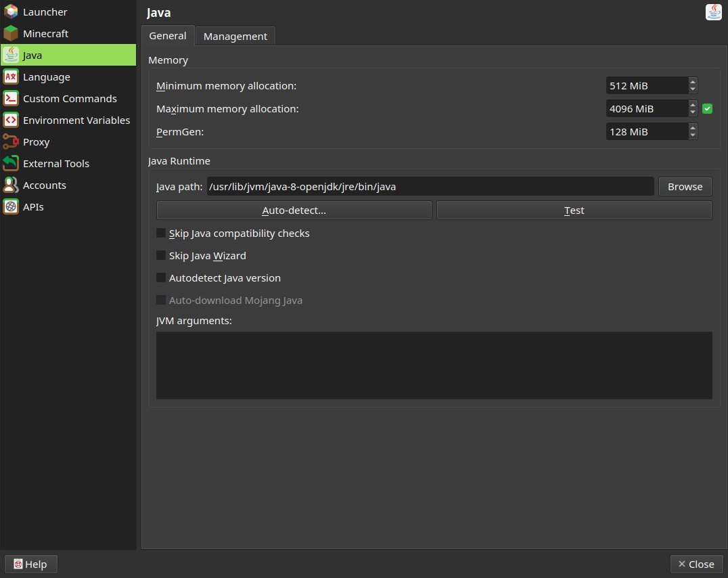Click inside the JVM arguments text area
The width and height of the screenshot is (728, 578).
coord(434,365)
